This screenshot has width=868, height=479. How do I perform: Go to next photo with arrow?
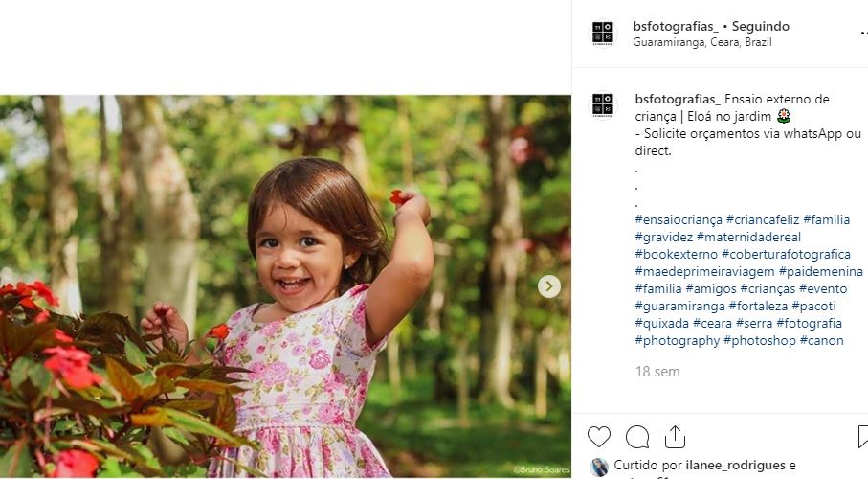click(x=549, y=285)
